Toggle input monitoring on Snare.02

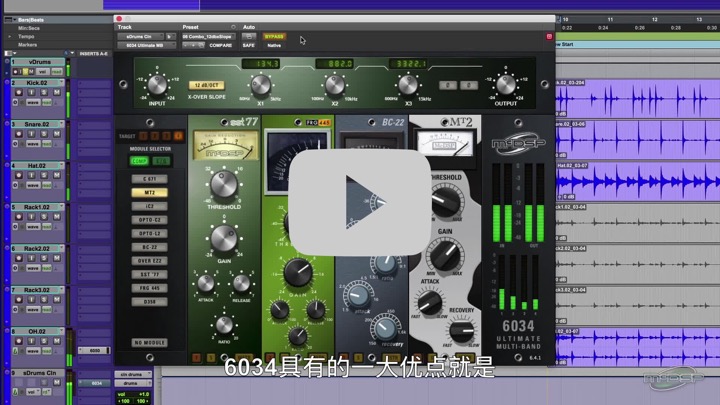click(32, 134)
